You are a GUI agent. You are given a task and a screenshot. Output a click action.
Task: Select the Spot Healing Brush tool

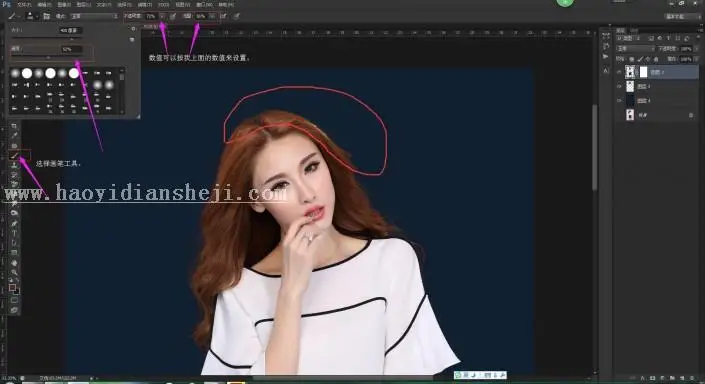click(14, 146)
